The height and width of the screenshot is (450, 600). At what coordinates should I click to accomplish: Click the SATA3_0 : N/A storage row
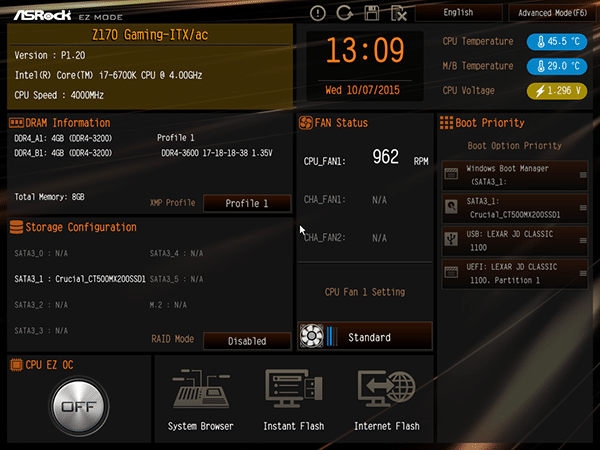click(x=41, y=253)
